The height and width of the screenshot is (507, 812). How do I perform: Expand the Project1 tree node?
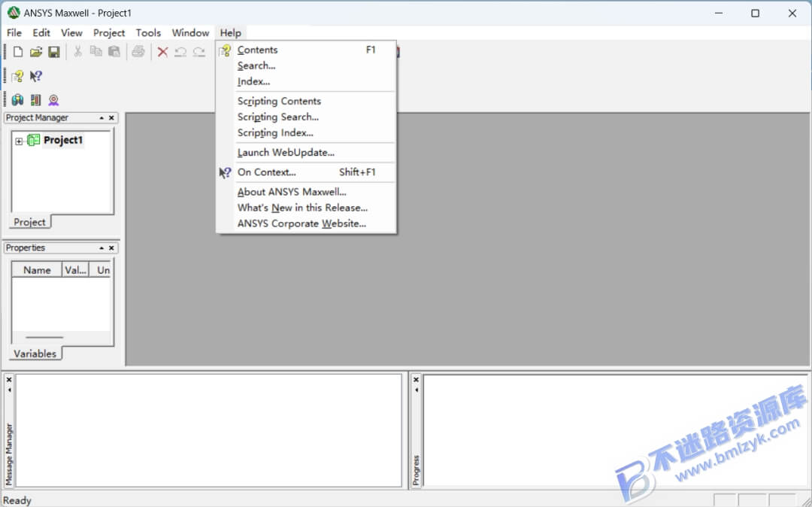click(x=19, y=141)
